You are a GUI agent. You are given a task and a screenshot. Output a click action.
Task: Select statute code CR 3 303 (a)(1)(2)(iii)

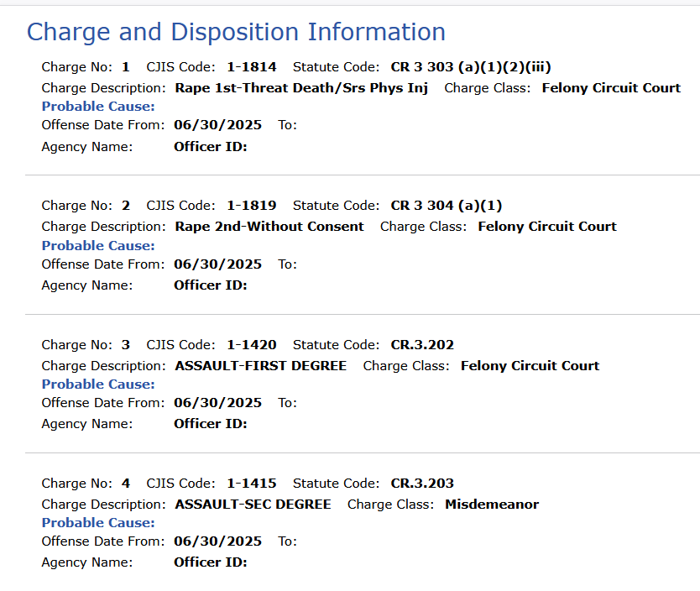[471, 67]
